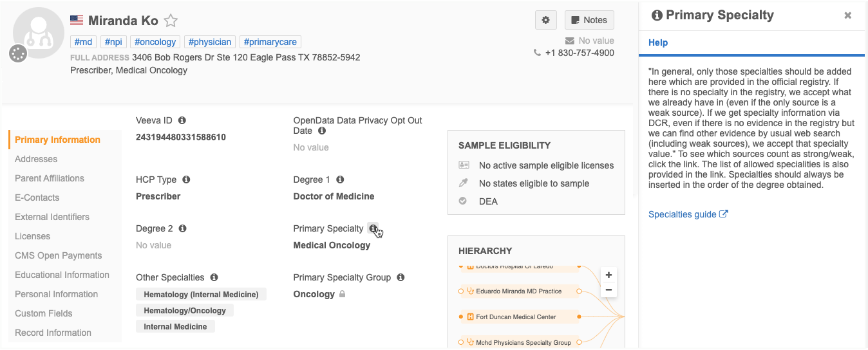Close the Primary Specialty help panel
The image size is (868, 350).
848,15
